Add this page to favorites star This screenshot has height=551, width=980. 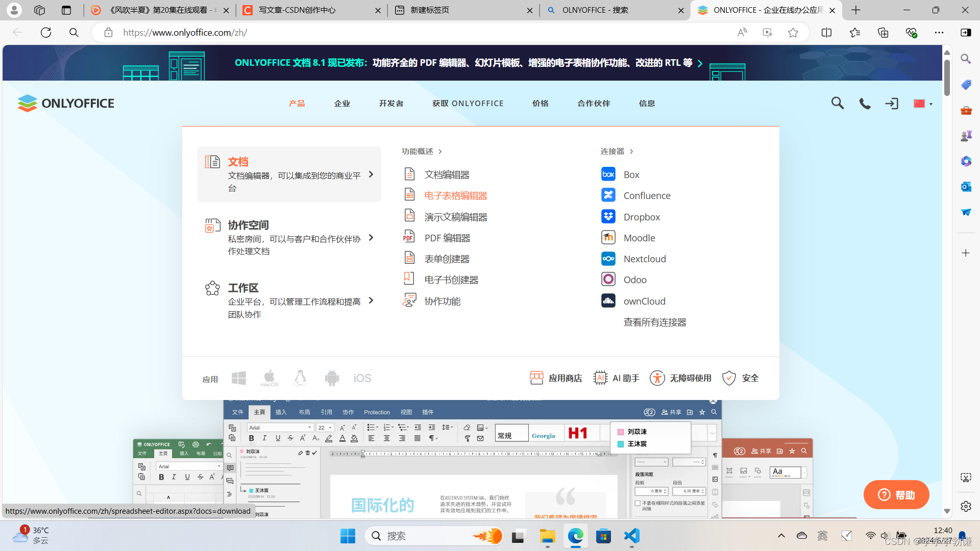793,33
